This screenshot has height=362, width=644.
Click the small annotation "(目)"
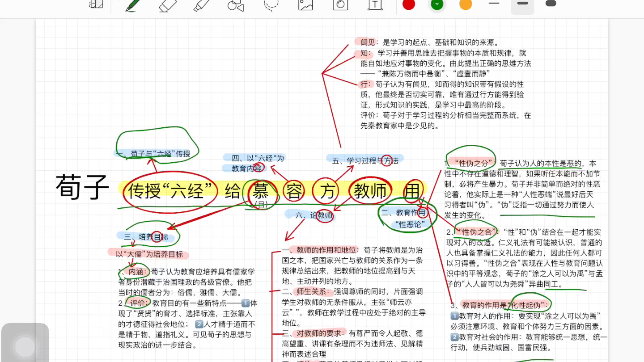click(x=260, y=204)
